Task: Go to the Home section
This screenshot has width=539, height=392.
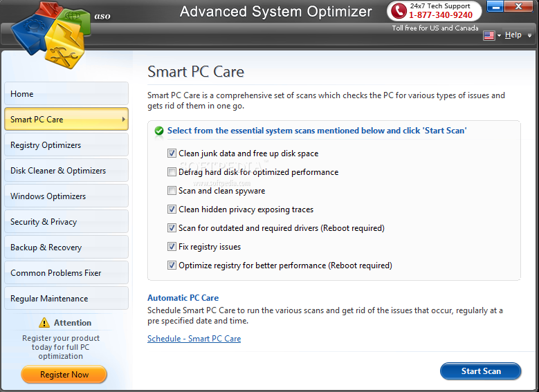Action: (x=66, y=93)
